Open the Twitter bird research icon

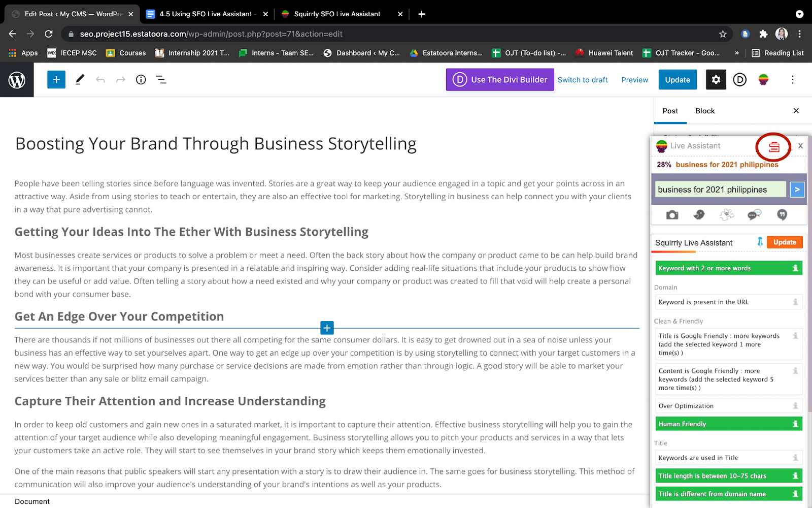pos(699,215)
